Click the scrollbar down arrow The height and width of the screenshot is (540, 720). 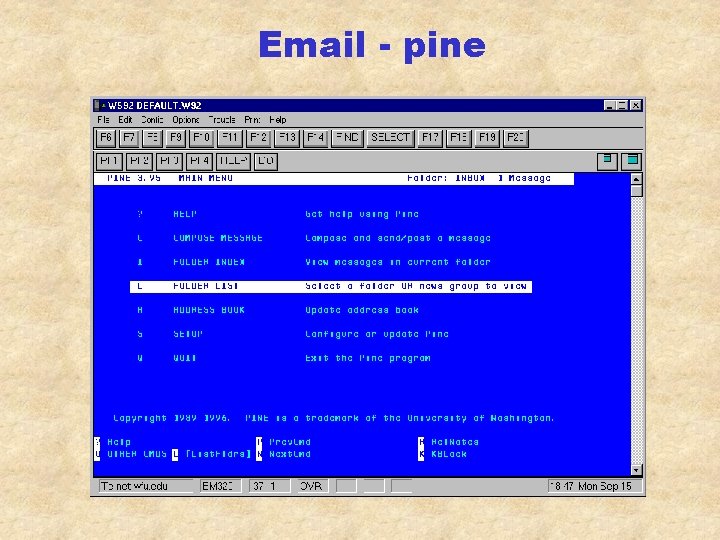click(636, 470)
